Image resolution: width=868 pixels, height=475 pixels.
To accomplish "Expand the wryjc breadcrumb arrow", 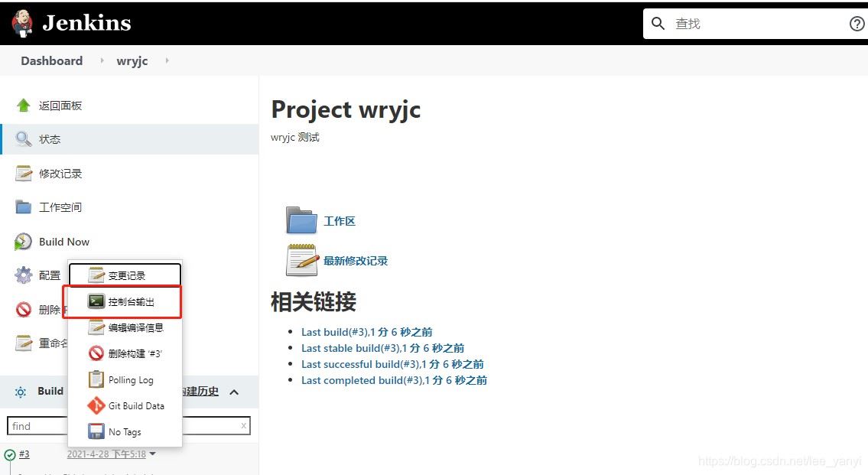I will click(167, 60).
